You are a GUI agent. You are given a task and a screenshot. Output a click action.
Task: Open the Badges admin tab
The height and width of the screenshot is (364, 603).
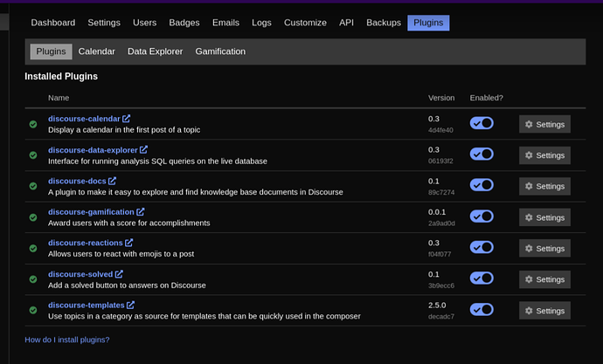(184, 23)
